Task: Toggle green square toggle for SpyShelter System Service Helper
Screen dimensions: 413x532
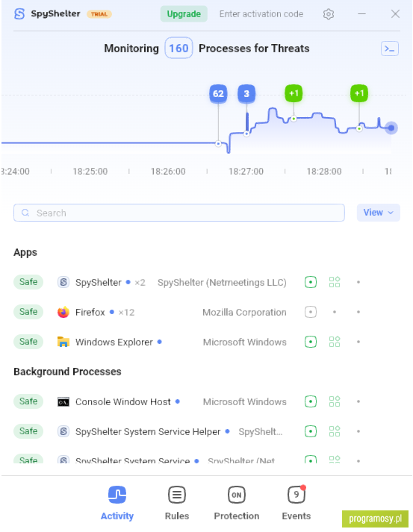Action: coord(311,431)
